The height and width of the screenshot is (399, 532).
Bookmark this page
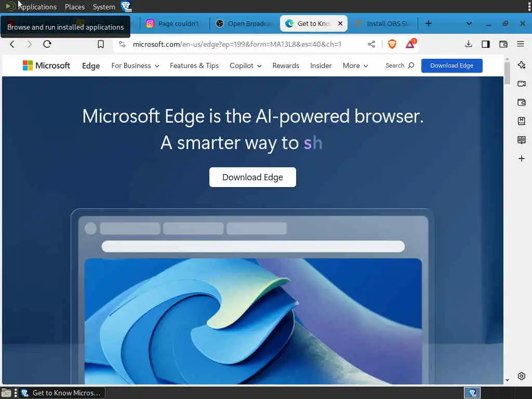coord(101,44)
